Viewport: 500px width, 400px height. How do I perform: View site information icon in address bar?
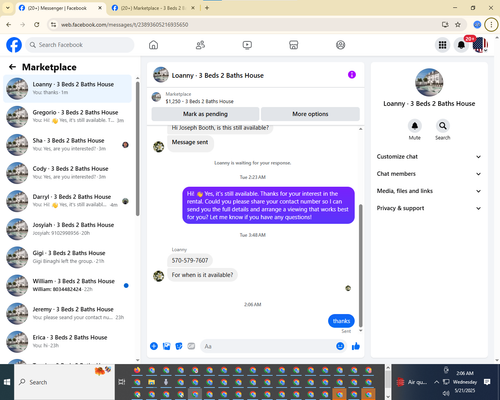53,24
